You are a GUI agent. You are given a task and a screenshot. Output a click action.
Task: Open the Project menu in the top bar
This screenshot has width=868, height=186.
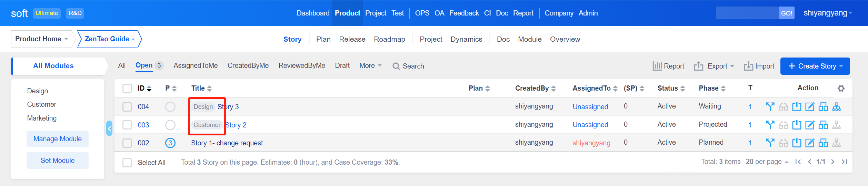coord(376,13)
